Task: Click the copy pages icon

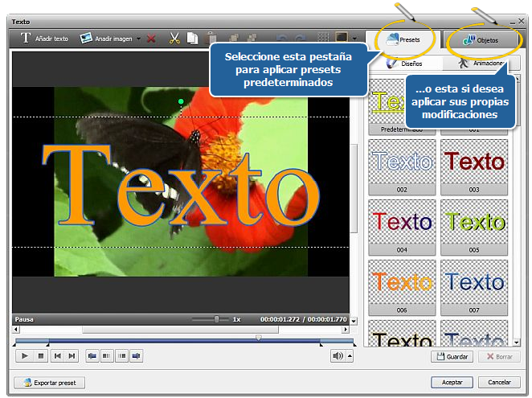Action: (x=192, y=38)
